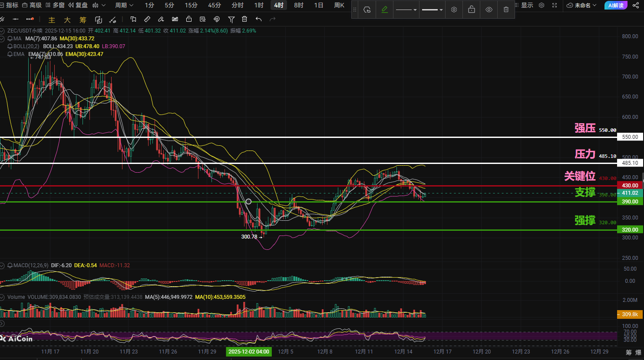Click the share icon at top right
644x360 pixels.
click(636, 5)
